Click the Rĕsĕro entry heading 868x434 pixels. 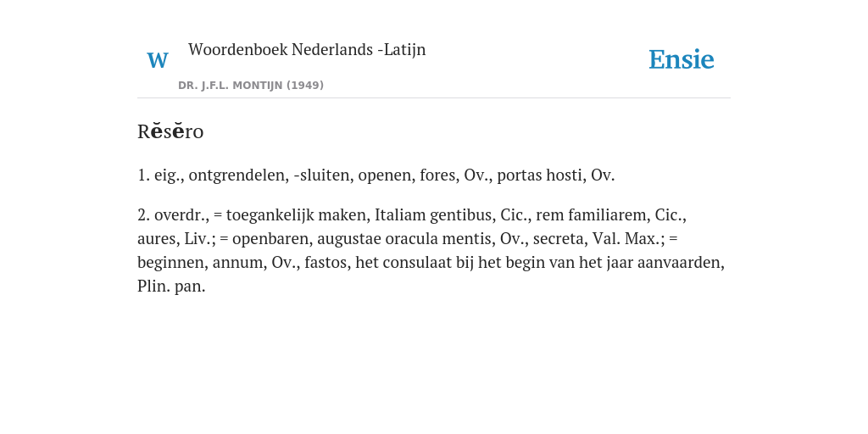(170, 131)
